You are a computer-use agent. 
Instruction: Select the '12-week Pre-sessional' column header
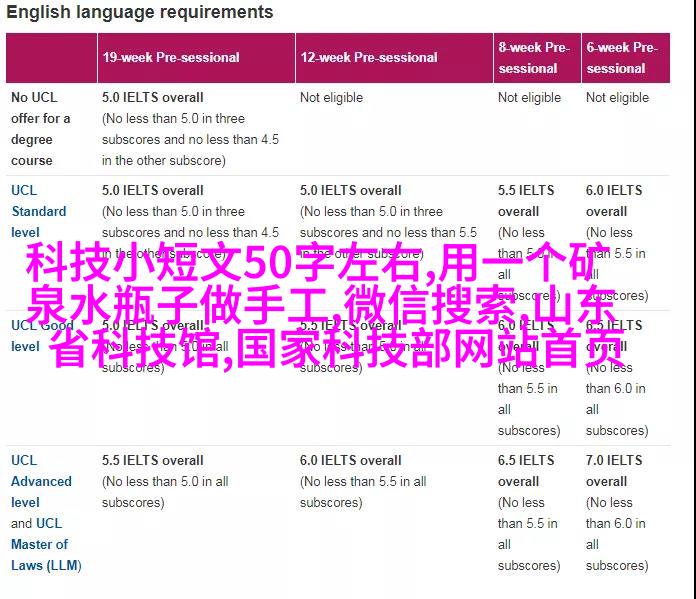tap(394, 58)
